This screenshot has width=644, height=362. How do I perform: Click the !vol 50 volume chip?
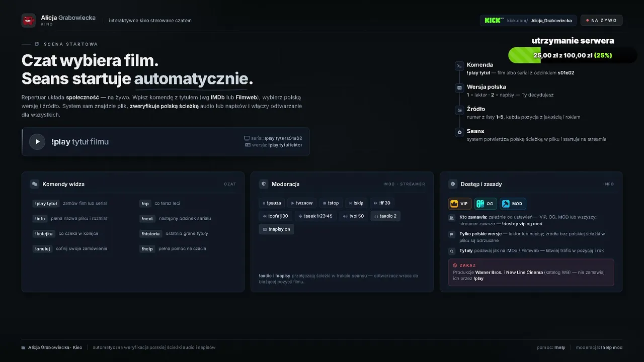[x=353, y=216]
